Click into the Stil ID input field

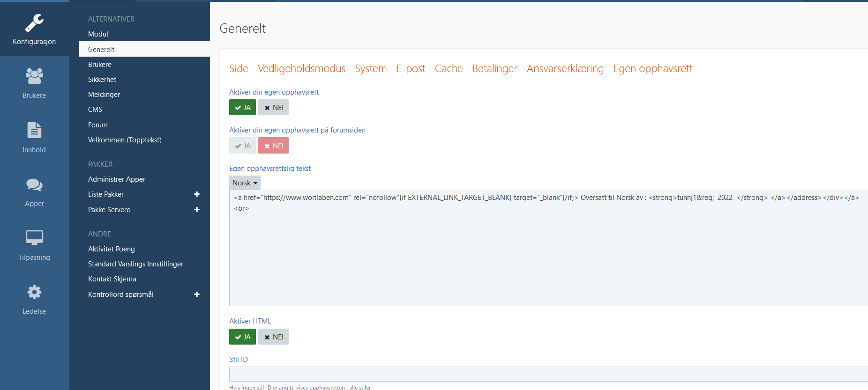click(548, 374)
